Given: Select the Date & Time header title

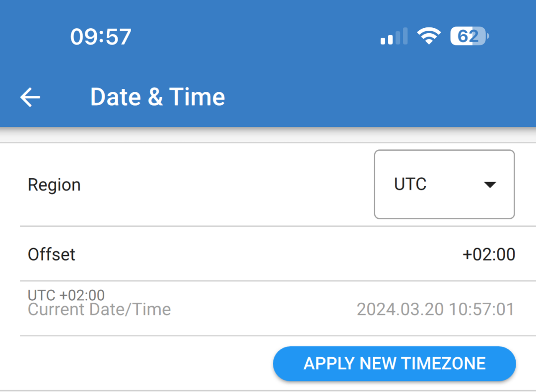Looking at the screenshot, I should click(157, 97).
